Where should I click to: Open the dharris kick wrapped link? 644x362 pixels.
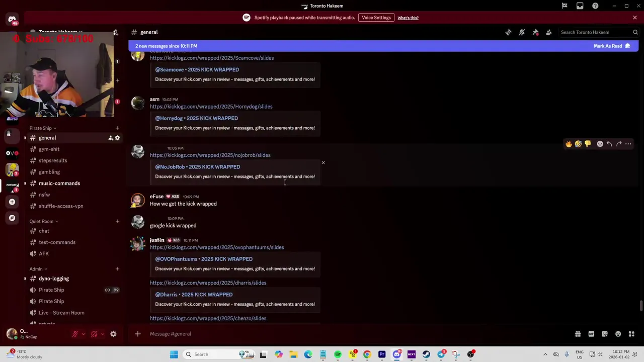point(208,283)
